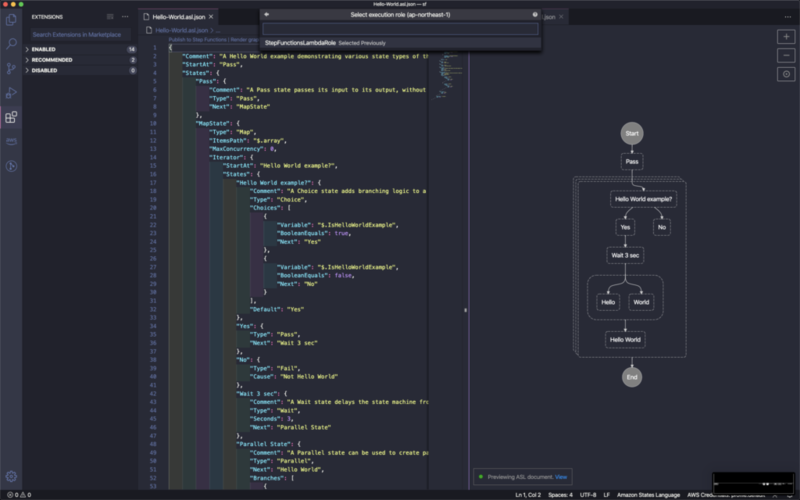
Task: Click line number 17 in gutter
Action: (x=153, y=183)
